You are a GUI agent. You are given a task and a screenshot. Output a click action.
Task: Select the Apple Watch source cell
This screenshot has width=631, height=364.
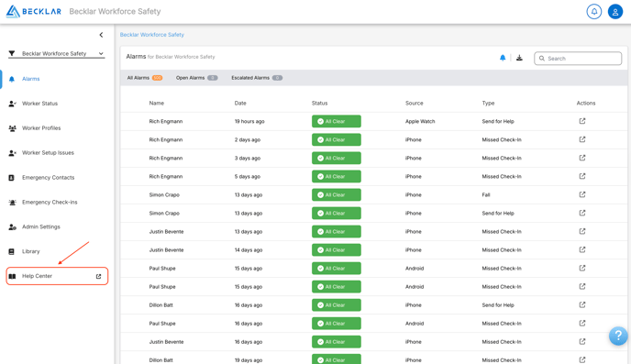[x=420, y=121]
